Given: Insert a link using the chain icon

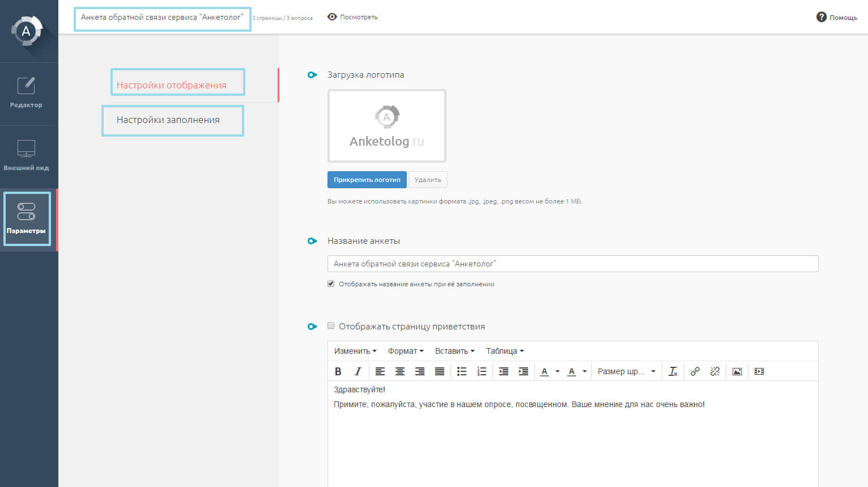Looking at the screenshot, I should [x=695, y=371].
